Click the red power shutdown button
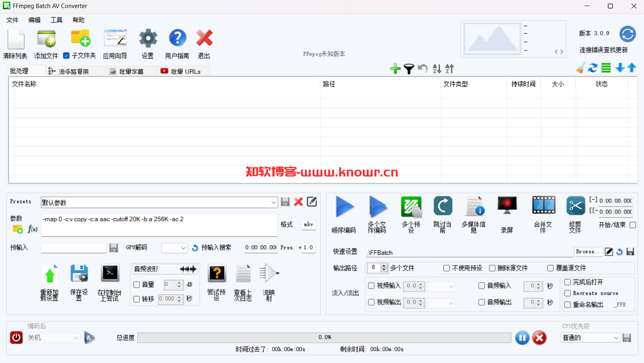 (x=16, y=338)
